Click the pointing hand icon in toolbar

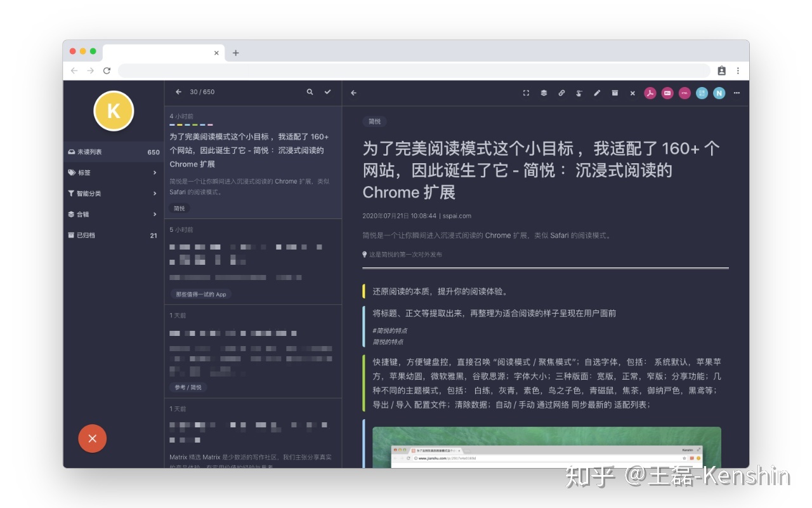pos(579,93)
